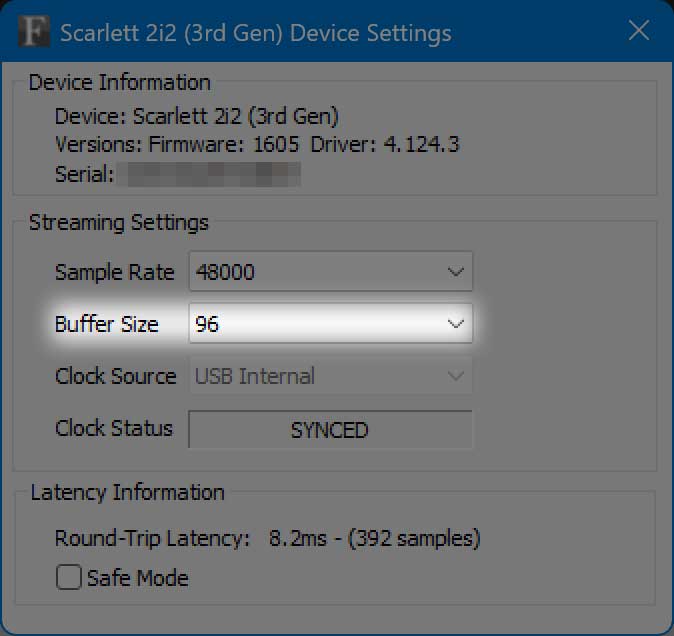This screenshot has width=674, height=636.
Task: Click the SYNCED clock status box
Action: (330, 429)
